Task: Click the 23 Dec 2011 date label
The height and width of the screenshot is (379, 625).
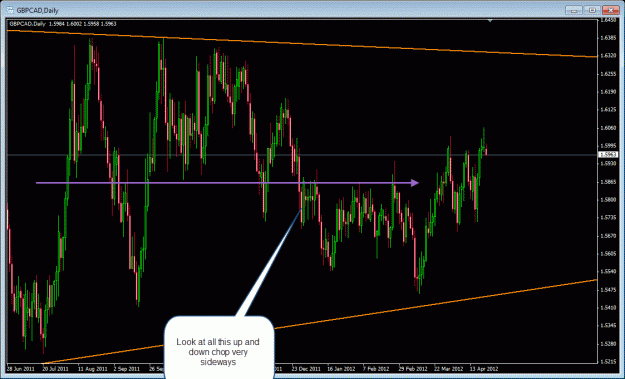Action: point(306,369)
